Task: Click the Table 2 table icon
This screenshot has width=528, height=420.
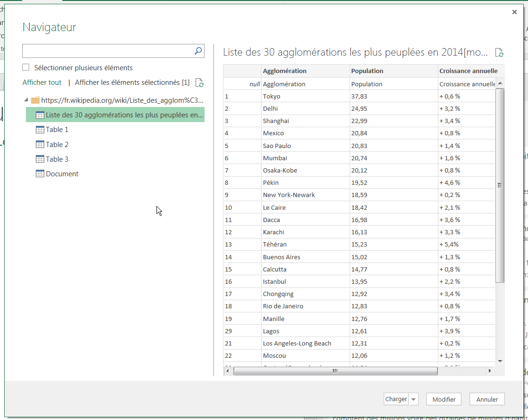Action: point(40,145)
